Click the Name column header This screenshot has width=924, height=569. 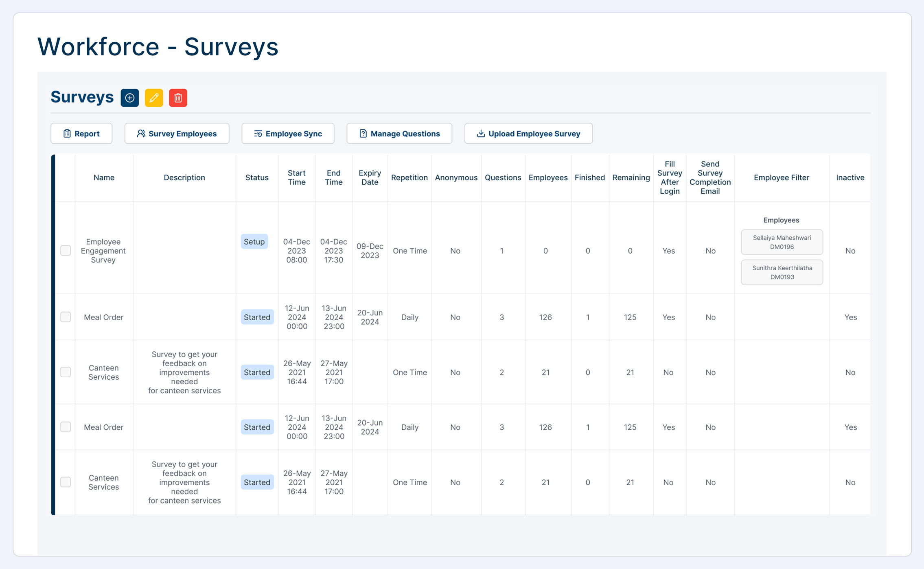tap(104, 177)
